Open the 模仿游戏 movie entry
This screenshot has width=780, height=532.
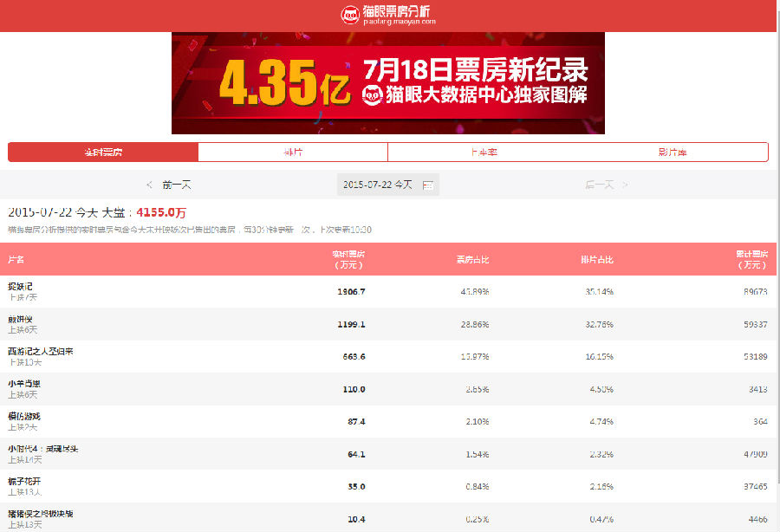coord(24,416)
